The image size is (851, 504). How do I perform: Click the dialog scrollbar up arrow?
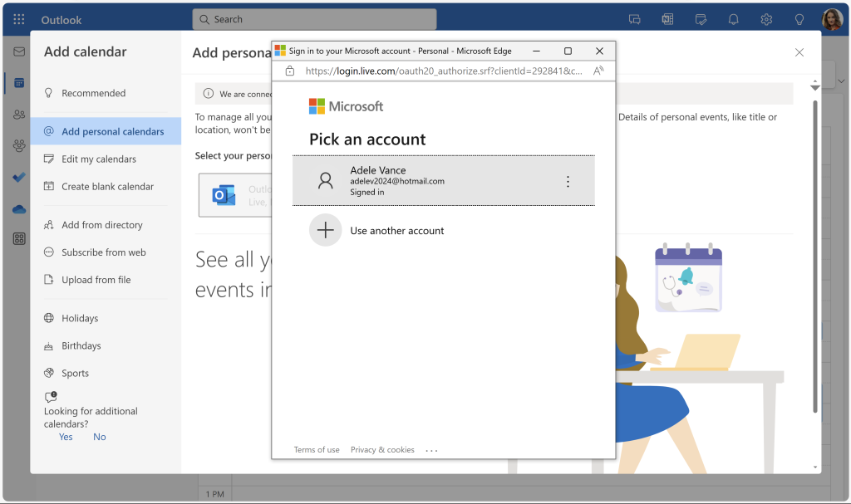point(814,81)
